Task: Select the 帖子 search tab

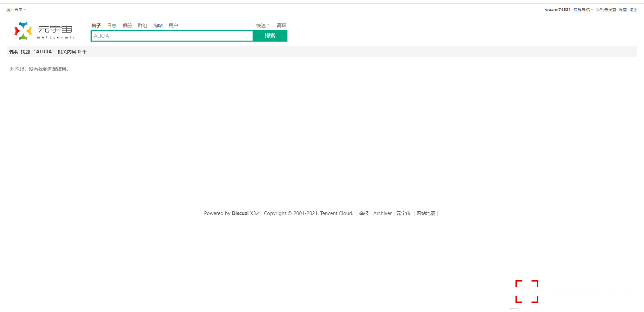Action: coord(96,25)
